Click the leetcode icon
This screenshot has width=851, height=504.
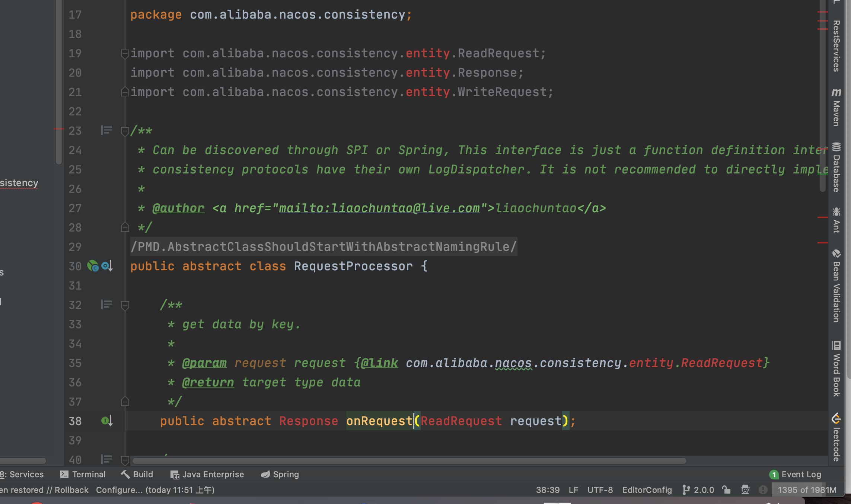pos(836,418)
